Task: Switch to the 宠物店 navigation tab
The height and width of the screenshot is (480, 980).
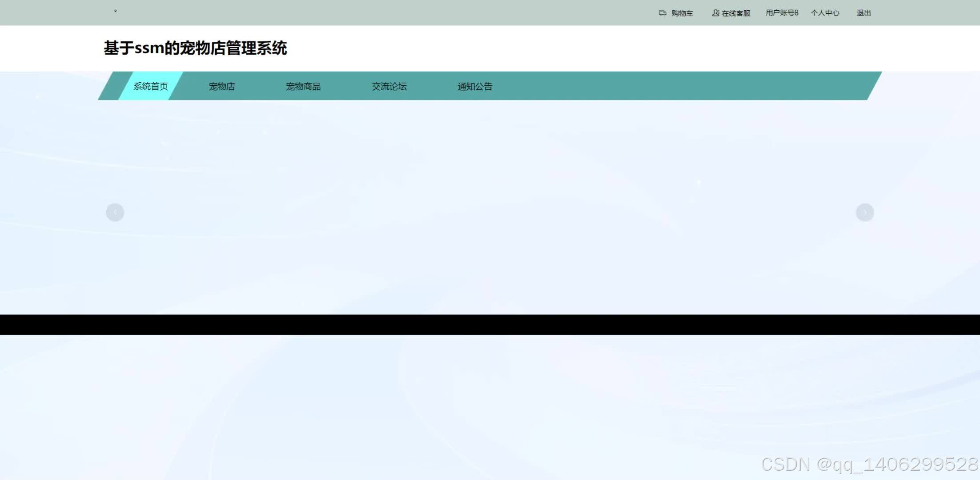Action: pyautogui.click(x=222, y=86)
